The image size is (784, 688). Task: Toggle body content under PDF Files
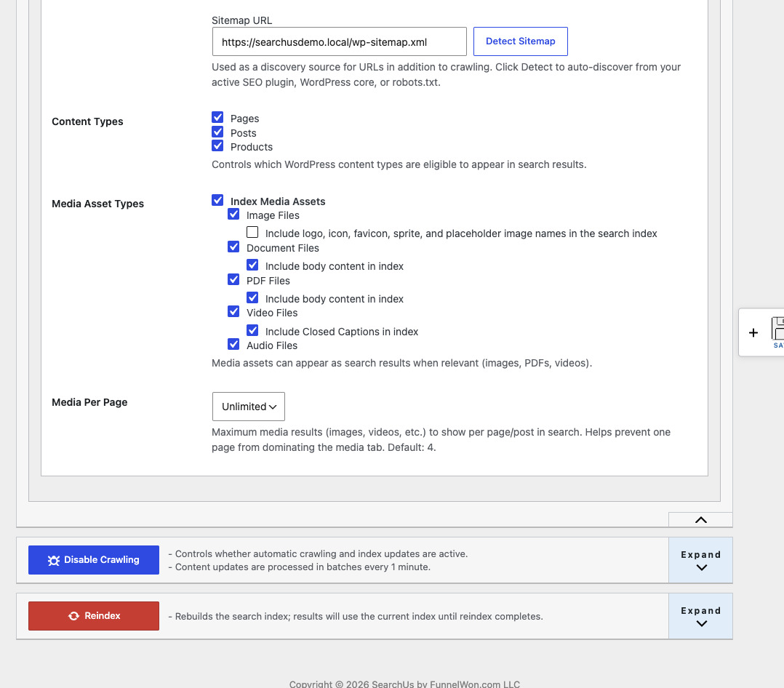click(x=252, y=298)
